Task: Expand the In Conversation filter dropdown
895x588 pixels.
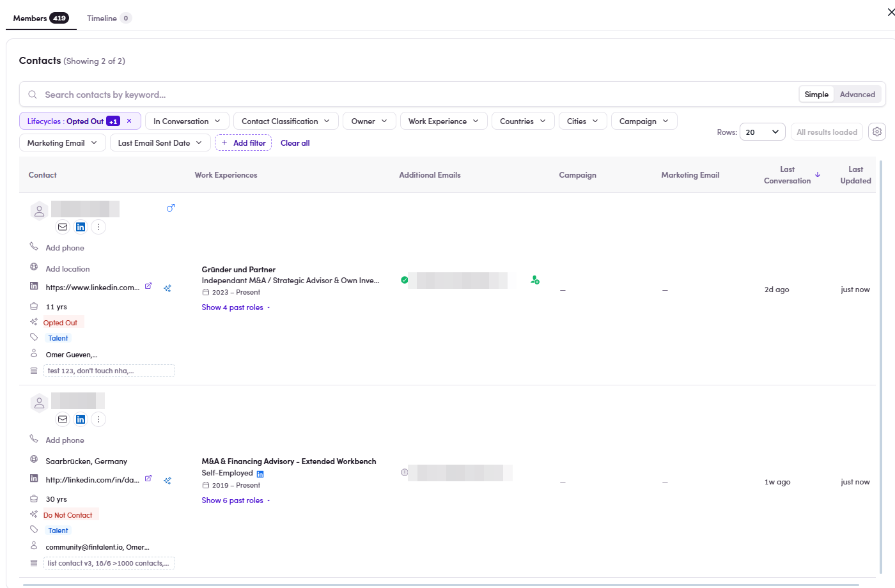Action: tap(187, 121)
